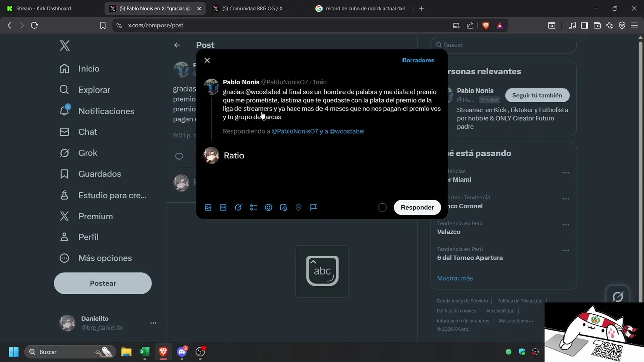Go back with Post header arrow
The height and width of the screenshot is (362, 644).
tap(177, 45)
